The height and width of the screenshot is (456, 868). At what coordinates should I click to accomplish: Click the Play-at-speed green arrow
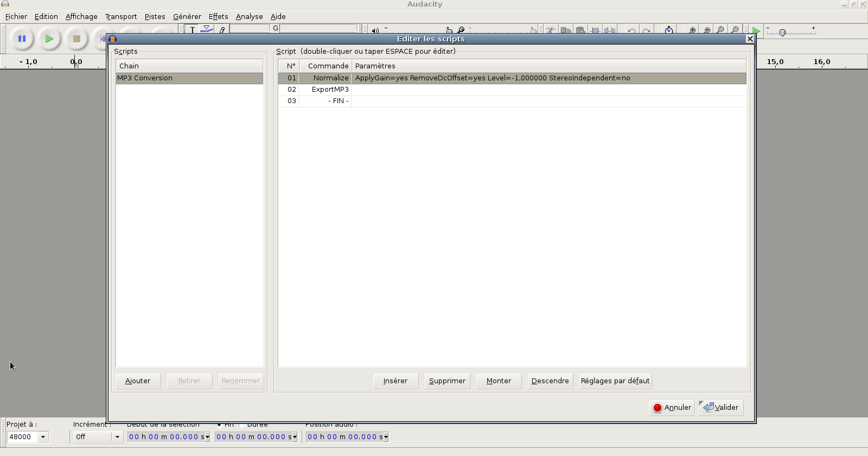point(756,30)
